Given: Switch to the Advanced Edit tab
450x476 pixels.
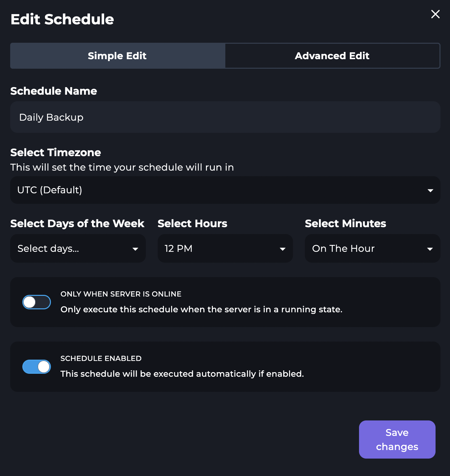Looking at the screenshot, I should coord(332,56).
